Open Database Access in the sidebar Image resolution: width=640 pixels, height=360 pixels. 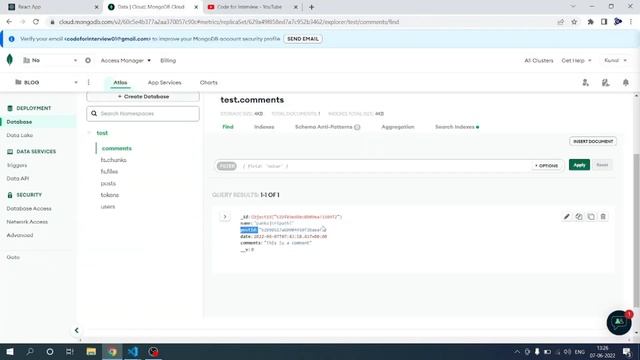pos(29,209)
